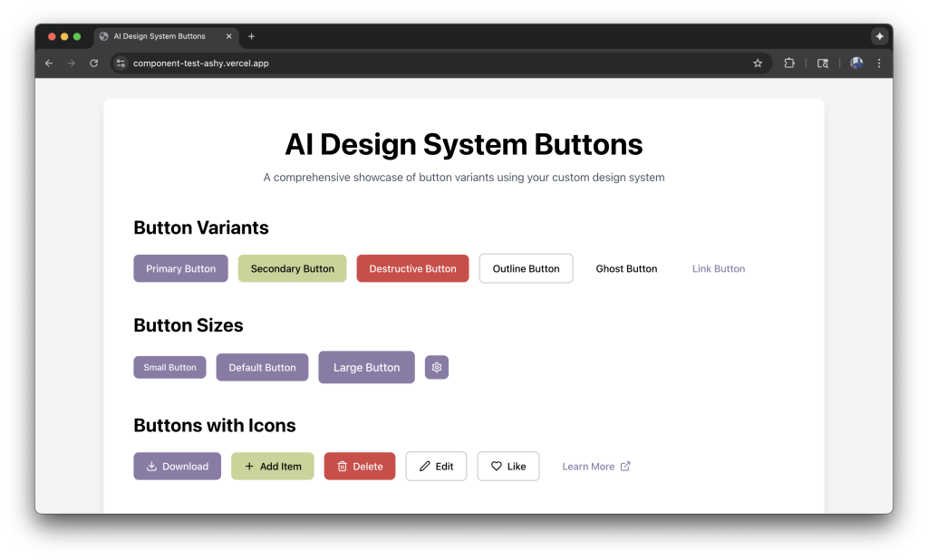The height and width of the screenshot is (560, 928).
Task: Open the Chrome three-dot menu
Action: [x=879, y=63]
